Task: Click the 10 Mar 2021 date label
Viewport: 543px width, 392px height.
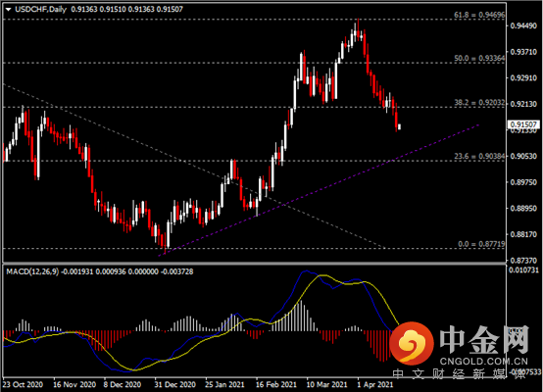Action: [326, 384]
